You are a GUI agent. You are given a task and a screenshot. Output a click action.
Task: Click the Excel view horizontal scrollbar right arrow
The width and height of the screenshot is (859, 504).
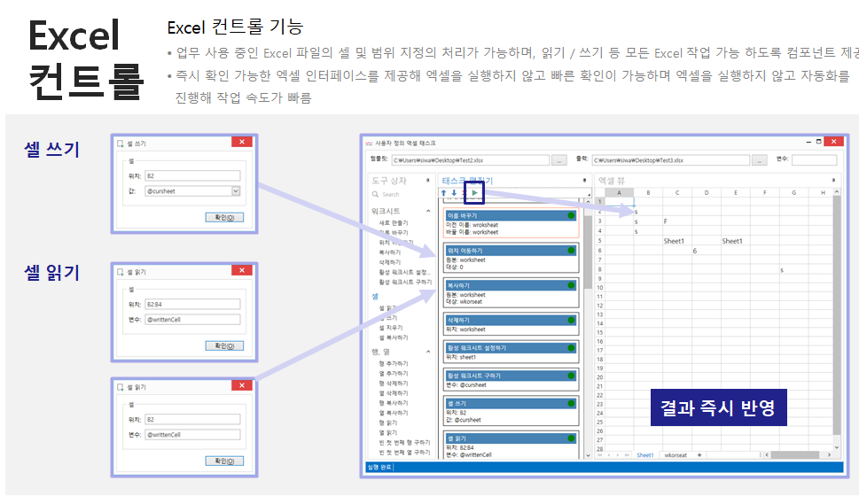coord(829,454)
